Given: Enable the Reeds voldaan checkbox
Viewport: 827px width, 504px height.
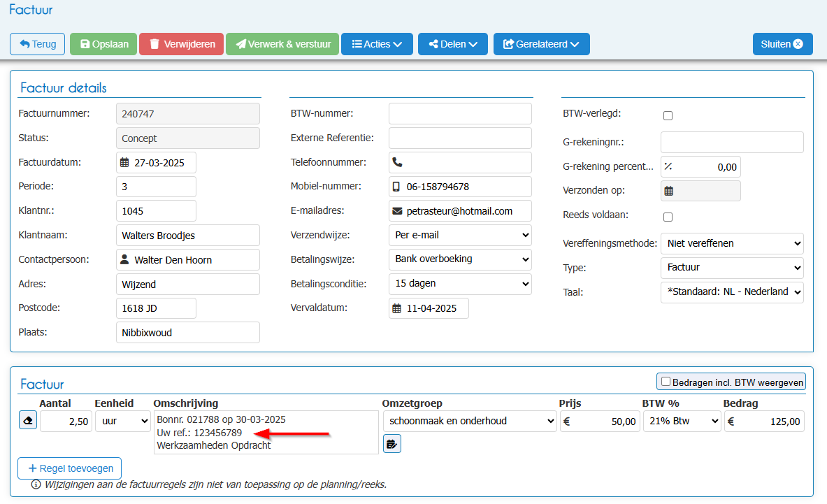Looking at the screenshot, I should (x=668, y=217).
